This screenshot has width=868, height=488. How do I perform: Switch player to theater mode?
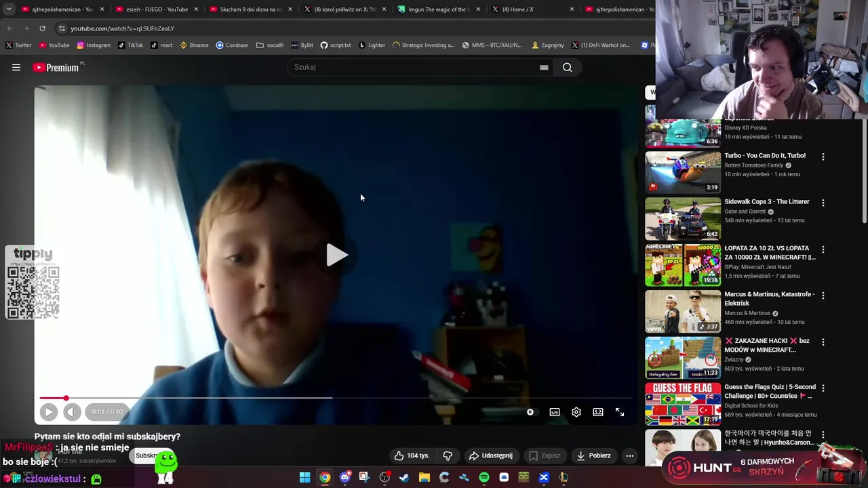(598, 412)
